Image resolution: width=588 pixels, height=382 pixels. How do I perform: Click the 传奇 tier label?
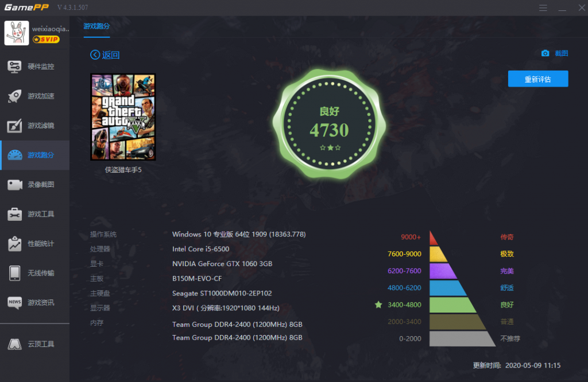pyautogui.click(x=507, y=237)
